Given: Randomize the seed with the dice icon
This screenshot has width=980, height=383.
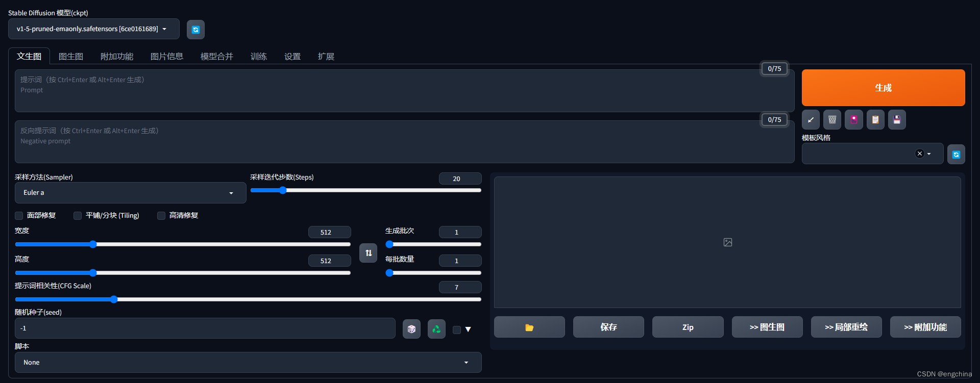Looking at the screenshot, I should pos(411,329).
